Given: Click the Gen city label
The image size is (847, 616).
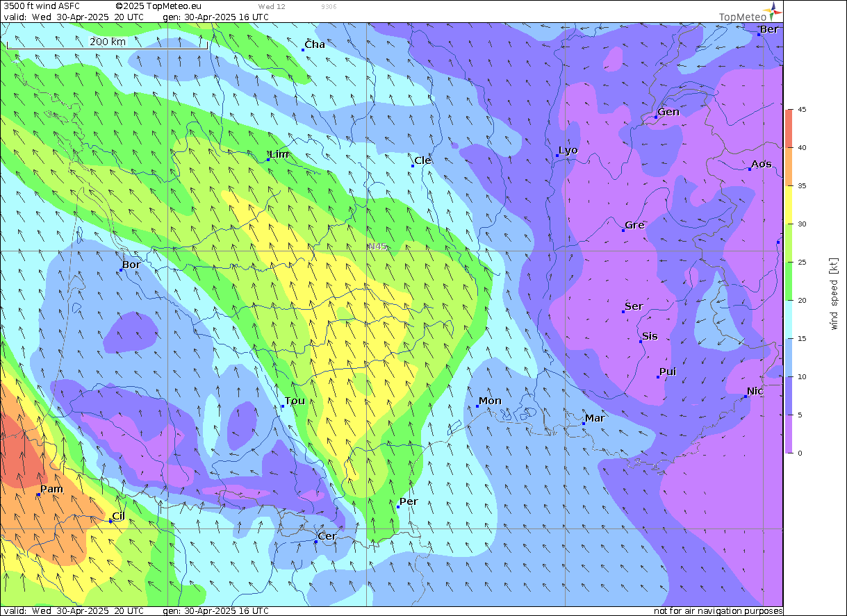Looking at the screenshot, I should pos(668,112).
